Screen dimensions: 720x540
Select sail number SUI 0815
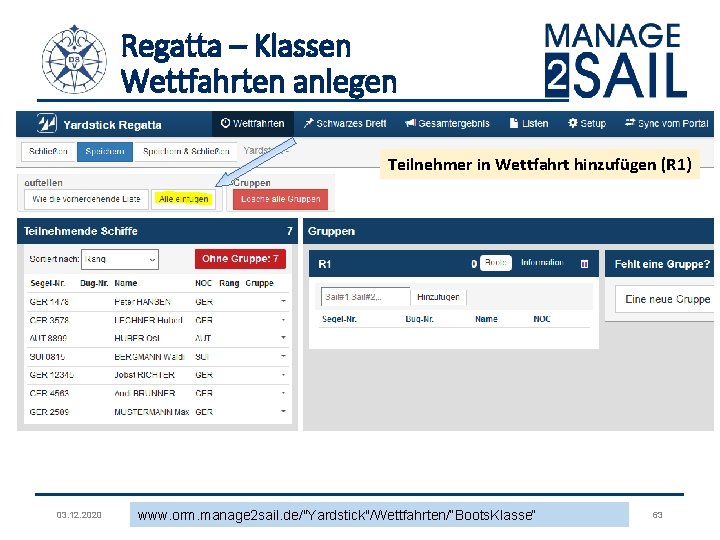point(47,356)
